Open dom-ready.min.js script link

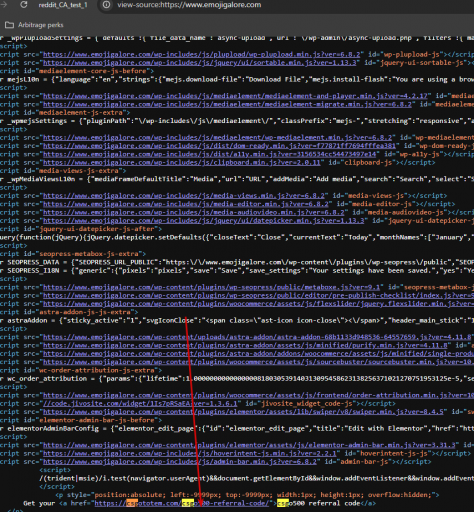tap(219, 146)
